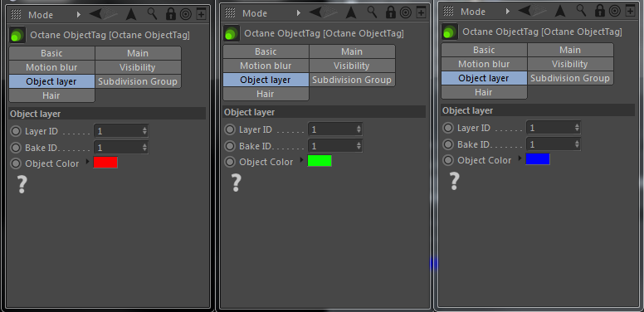Click the blue Object Color swatch

coord(538,159)
